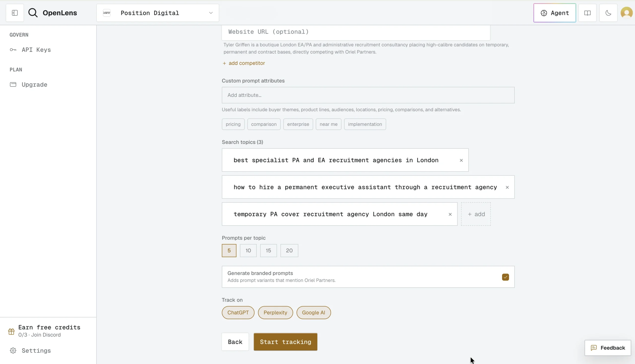This screenshot has width=635, height=364.
Task: Click the OpenLens magnifier logo
Action: tap(33, 13)
